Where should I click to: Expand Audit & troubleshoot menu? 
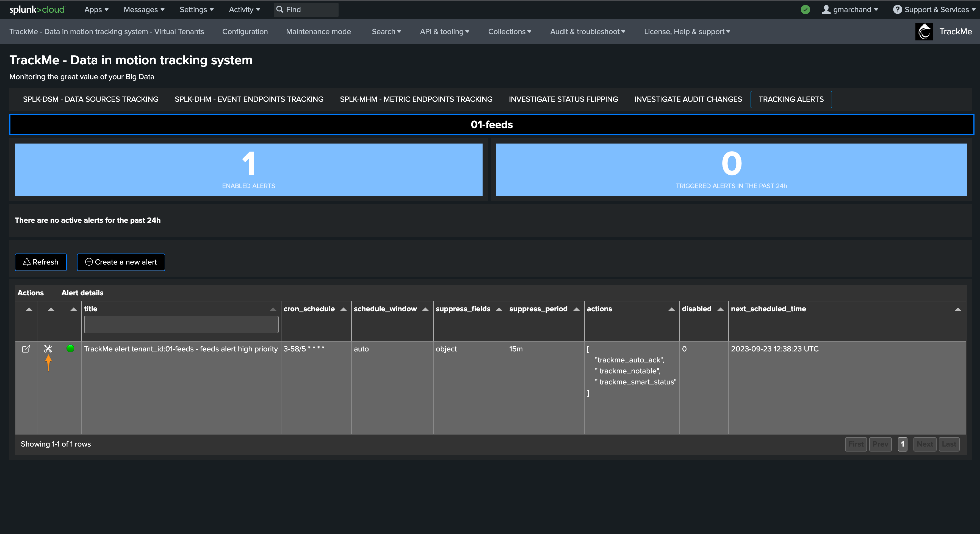pos(587,32)
